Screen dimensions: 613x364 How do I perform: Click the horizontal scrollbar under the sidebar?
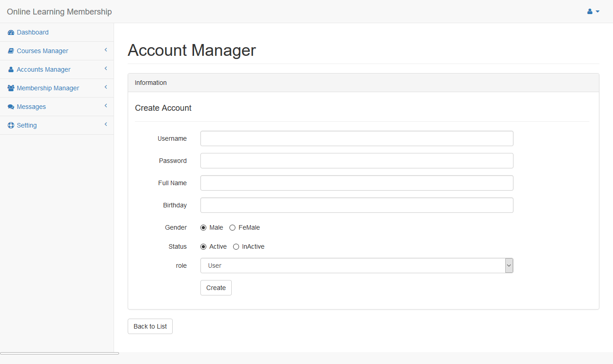point(60,353)
